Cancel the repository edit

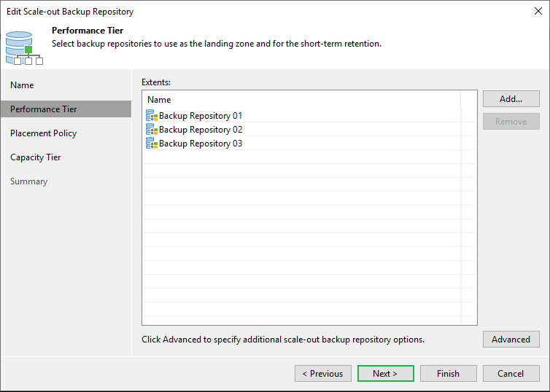tap(511, 374)
